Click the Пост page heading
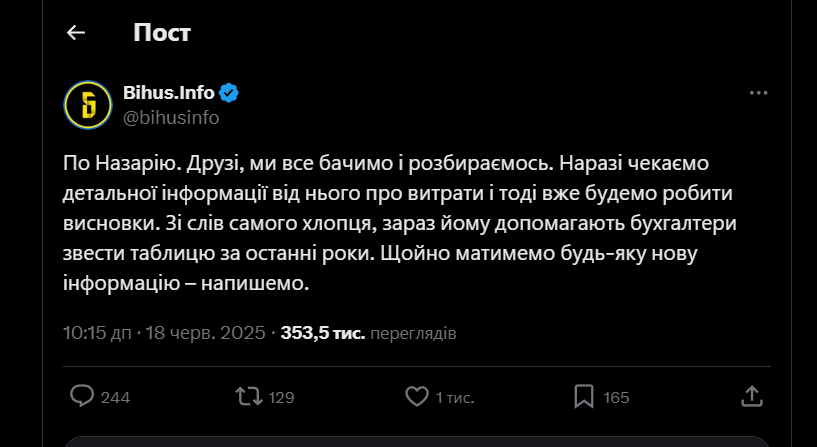 (161, 33)
